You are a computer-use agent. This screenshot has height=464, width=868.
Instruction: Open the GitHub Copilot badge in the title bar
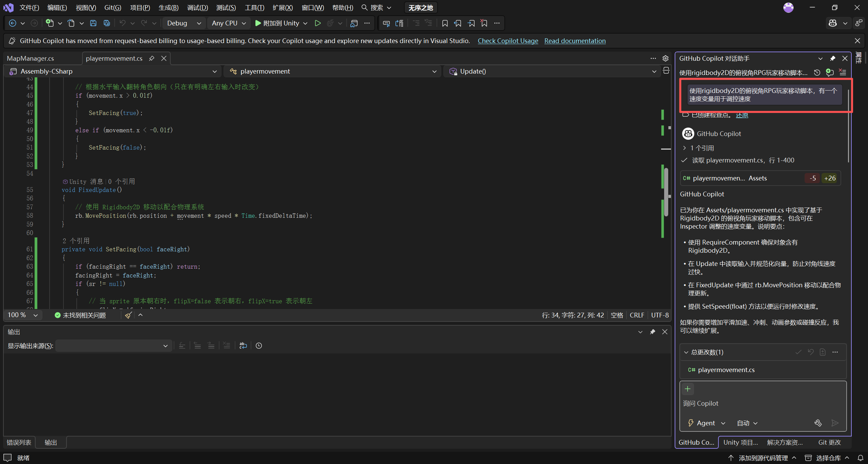point(833,23)
